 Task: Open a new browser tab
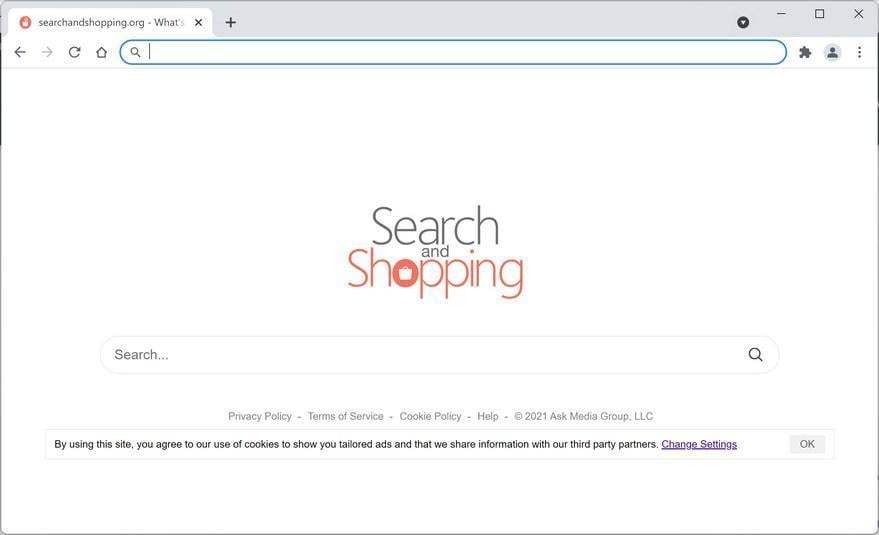point(230,22)
